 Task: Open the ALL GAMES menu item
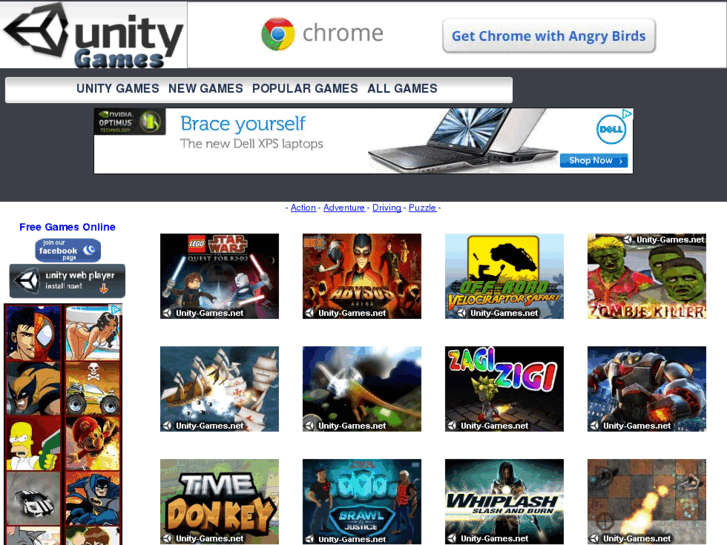(x=402, y=89)
